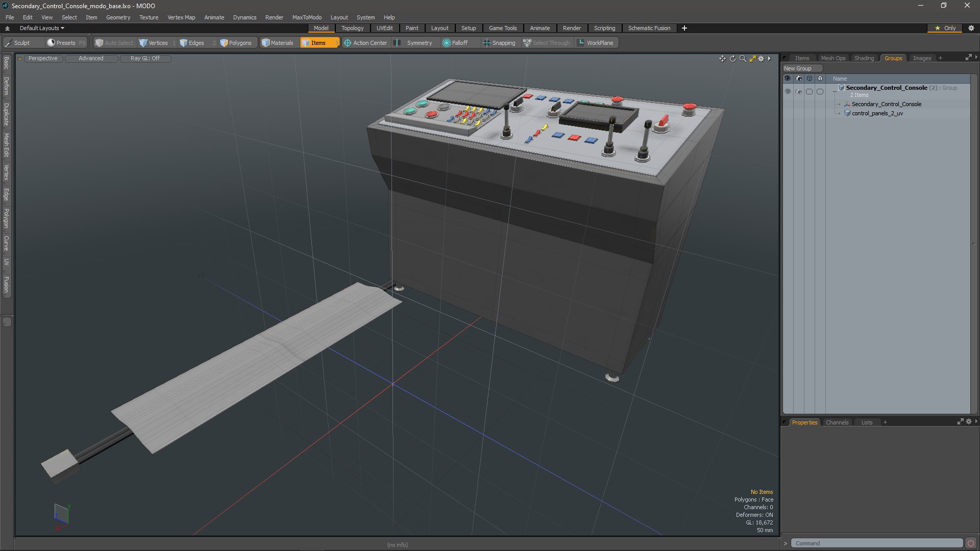Switch to the Shading tab
Screen dimensions: 980x551
pos(864,58)
